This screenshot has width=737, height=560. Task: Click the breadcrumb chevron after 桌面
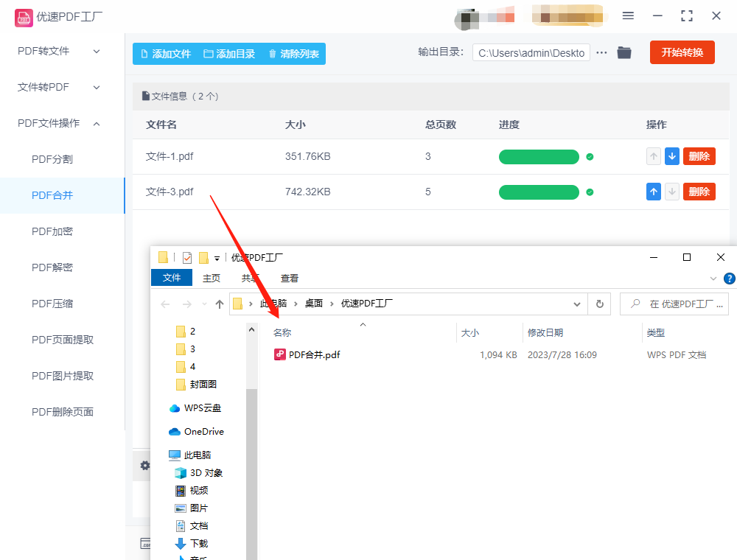332,304
